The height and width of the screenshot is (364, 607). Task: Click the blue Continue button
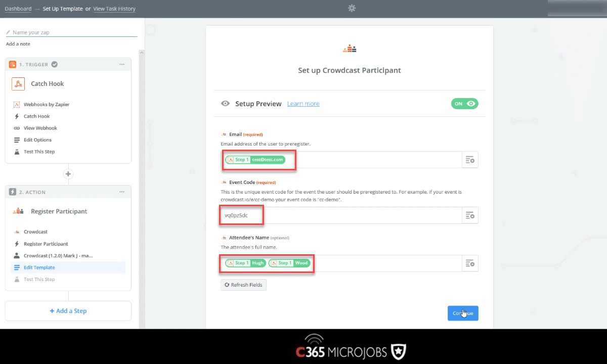pyautogui.click(x=463, y=313)
